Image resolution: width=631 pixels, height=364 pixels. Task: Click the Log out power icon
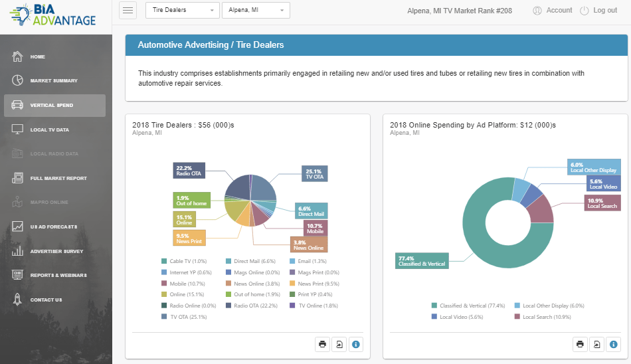[x=585, y=11]
